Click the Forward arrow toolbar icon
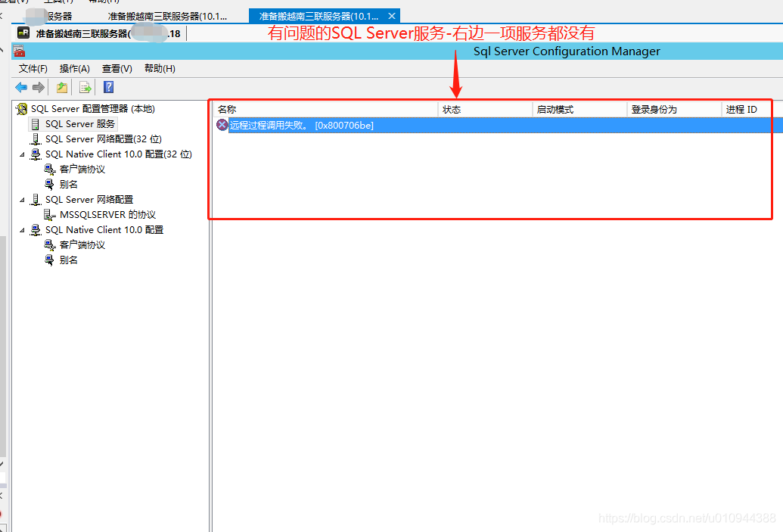 click(39, 88)
